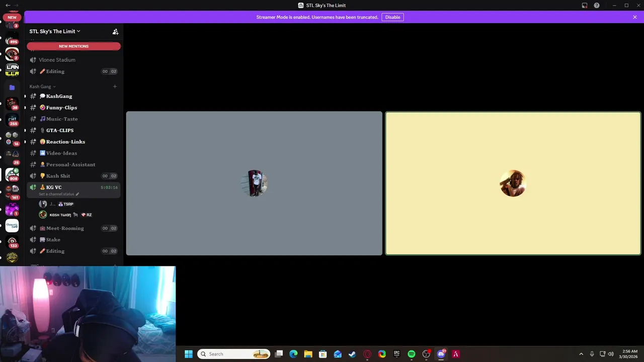Open Spotify from the taskbar
644x362 pixels.
click(x=412, y=354)
